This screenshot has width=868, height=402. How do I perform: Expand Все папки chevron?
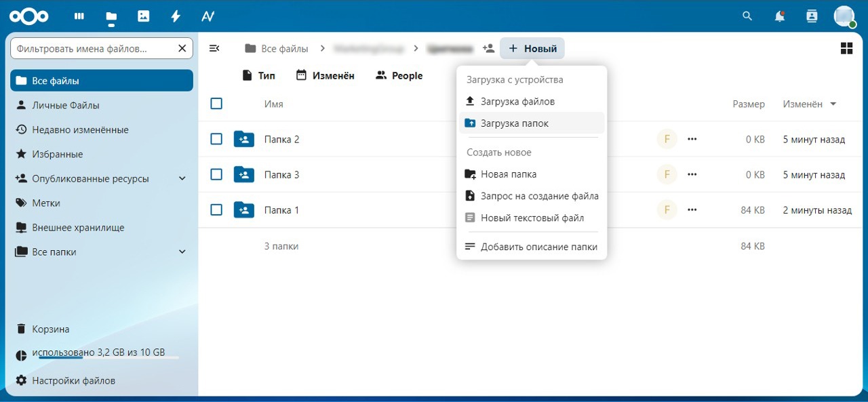click(182, 252)
